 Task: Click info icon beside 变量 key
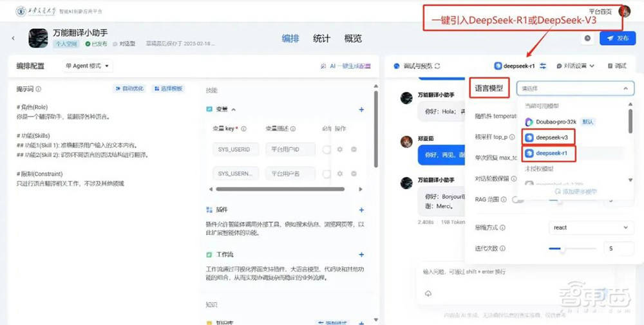click(x=243, y=129)
